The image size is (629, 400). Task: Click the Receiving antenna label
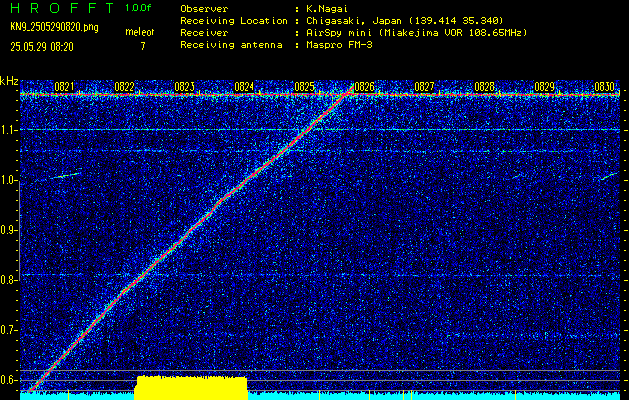[x=231, y=45]
